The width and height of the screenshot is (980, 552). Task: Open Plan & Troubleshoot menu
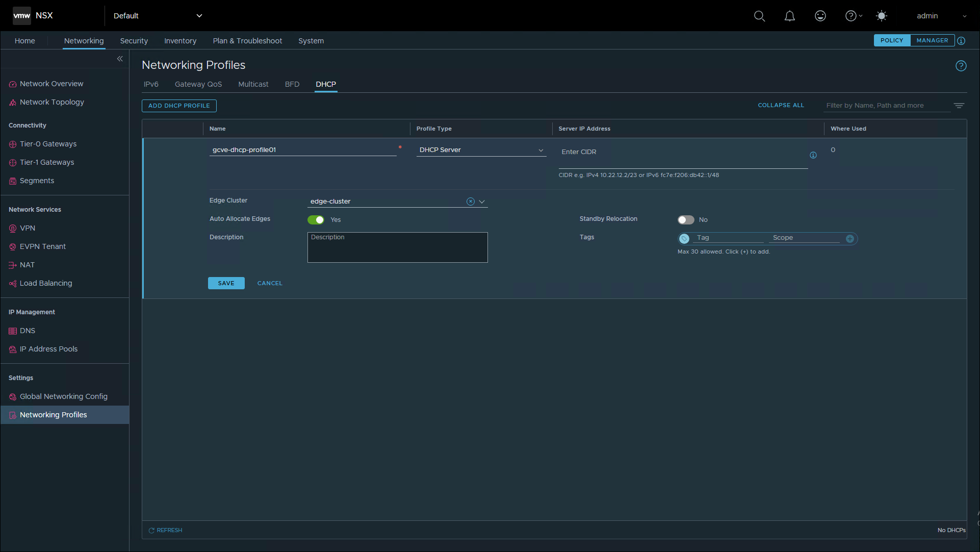[x=247, y=41]
